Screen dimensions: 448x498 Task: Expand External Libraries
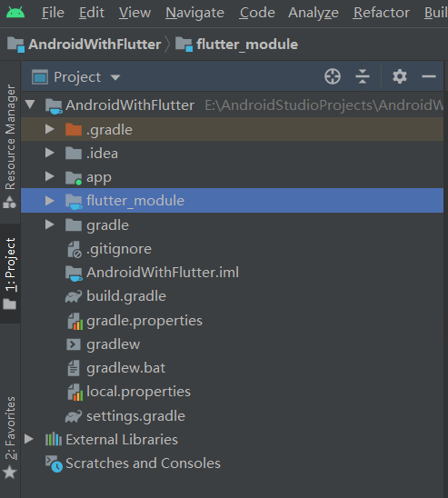(x=29, y=439)
